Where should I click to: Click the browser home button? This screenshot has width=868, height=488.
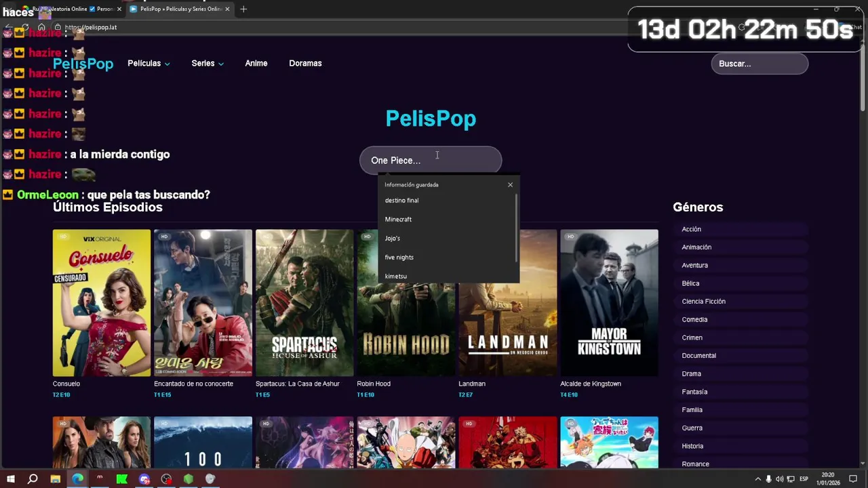[x=41, y=27]
